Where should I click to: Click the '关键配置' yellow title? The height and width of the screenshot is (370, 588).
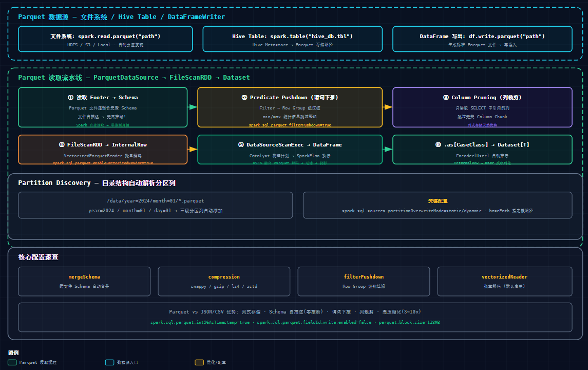(438, 201)
